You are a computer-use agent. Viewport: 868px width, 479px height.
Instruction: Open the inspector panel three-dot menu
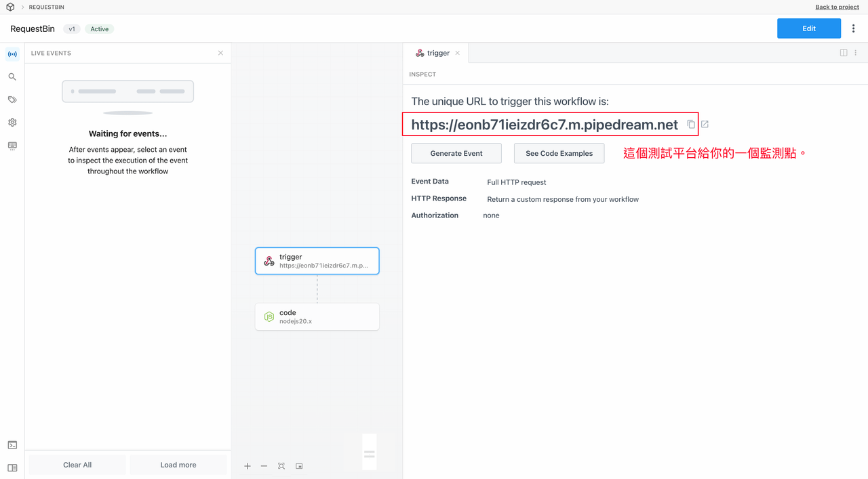point(856,53)
